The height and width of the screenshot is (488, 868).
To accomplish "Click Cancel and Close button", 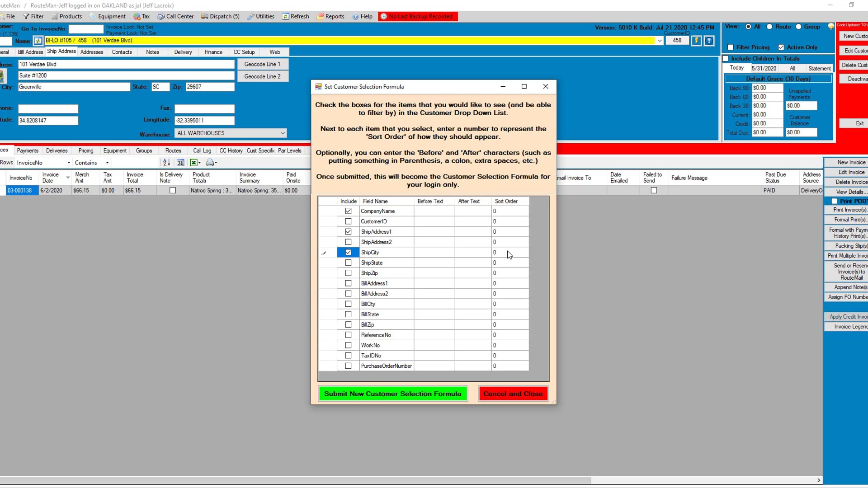I will [x=513, y=394].
